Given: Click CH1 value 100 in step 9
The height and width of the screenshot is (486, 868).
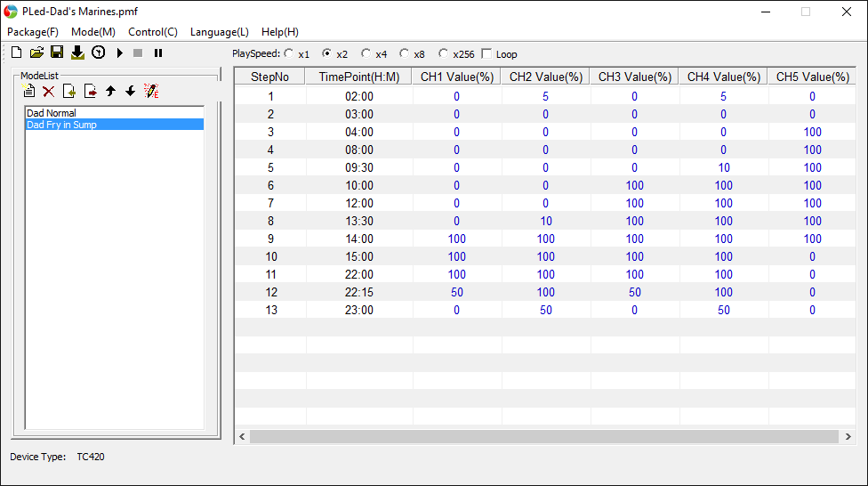Looking at the screenshot, I should click(x=457, y=239).
